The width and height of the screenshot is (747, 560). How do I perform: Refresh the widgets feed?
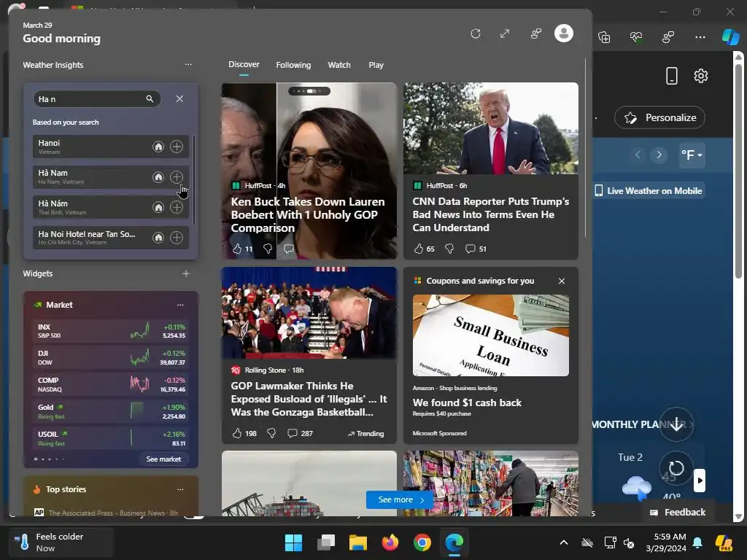click(x=475, y=34)
